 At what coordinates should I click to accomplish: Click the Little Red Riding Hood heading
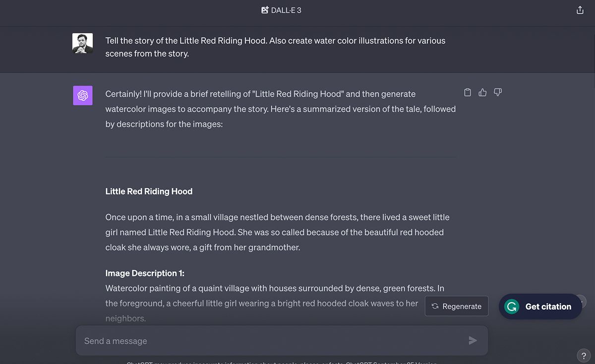[148, 191]
